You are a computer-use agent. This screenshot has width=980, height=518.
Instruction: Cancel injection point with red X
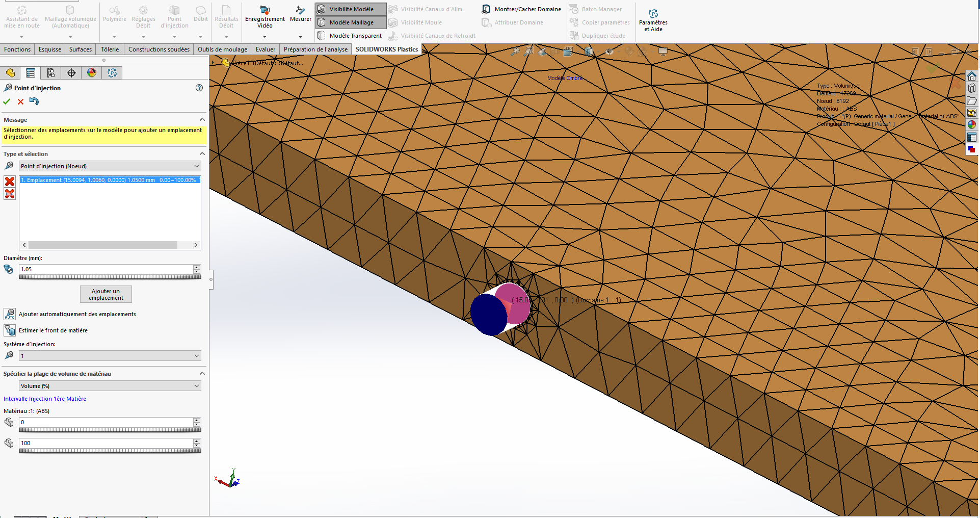pos(20,101)
